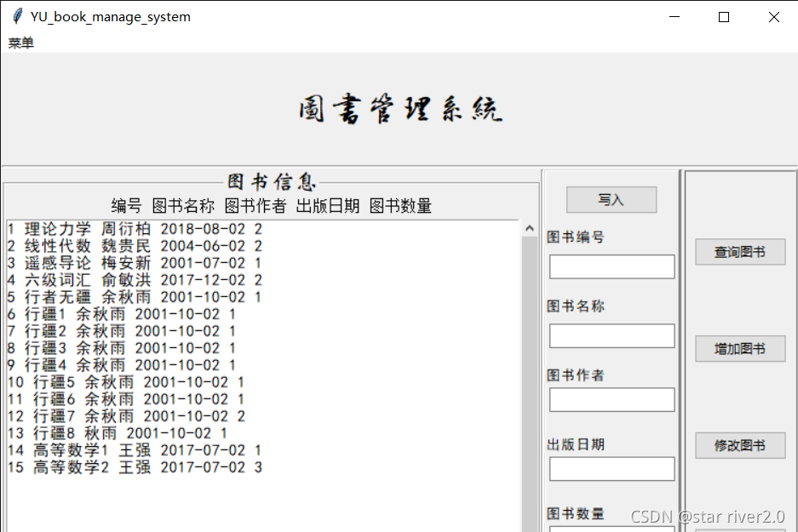The height and width of the screenshot is (532, 798).
Task: Click inside the 出版日期 input field
Action: click(611, 468)
